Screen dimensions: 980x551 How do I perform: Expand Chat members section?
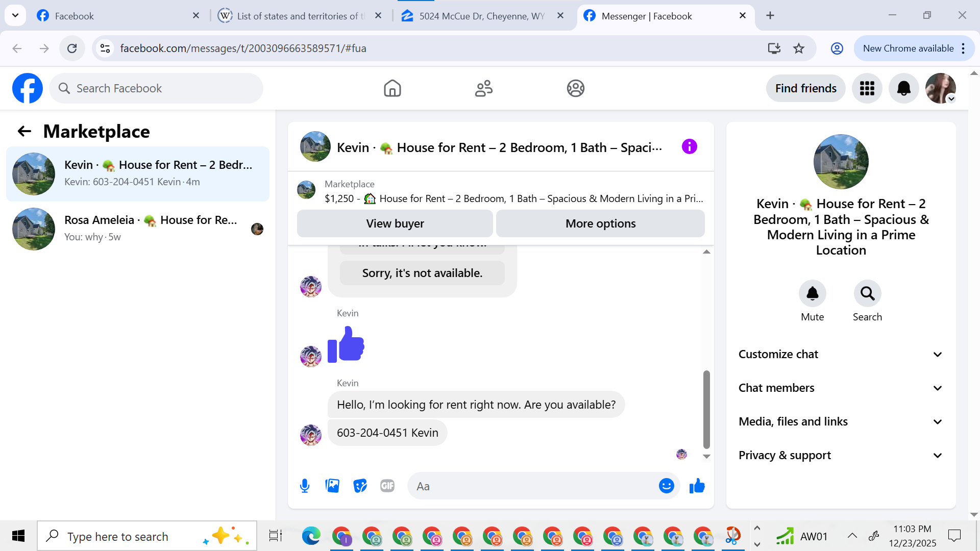(840, 388)
